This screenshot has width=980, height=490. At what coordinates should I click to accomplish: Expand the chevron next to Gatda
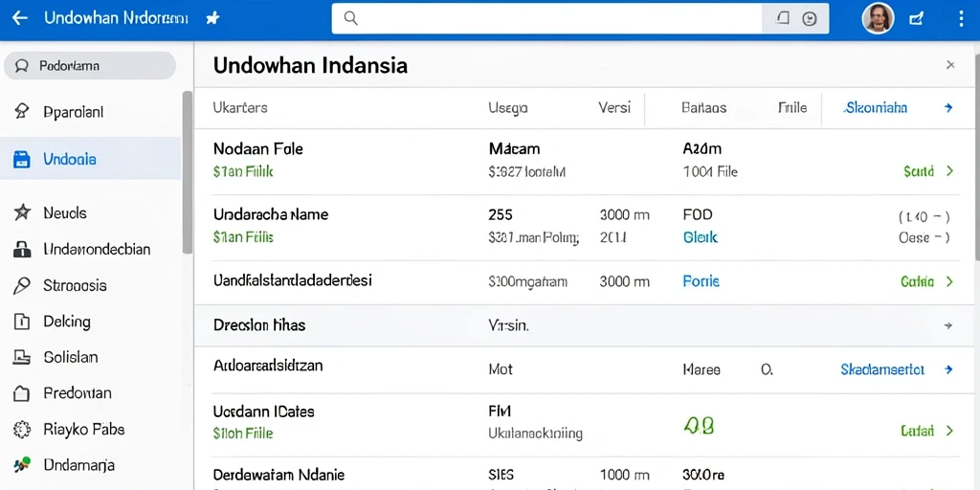950,282
